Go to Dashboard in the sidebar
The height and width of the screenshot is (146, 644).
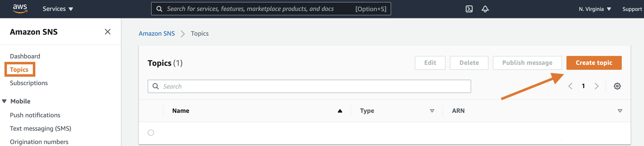click(x=25, y=56)
